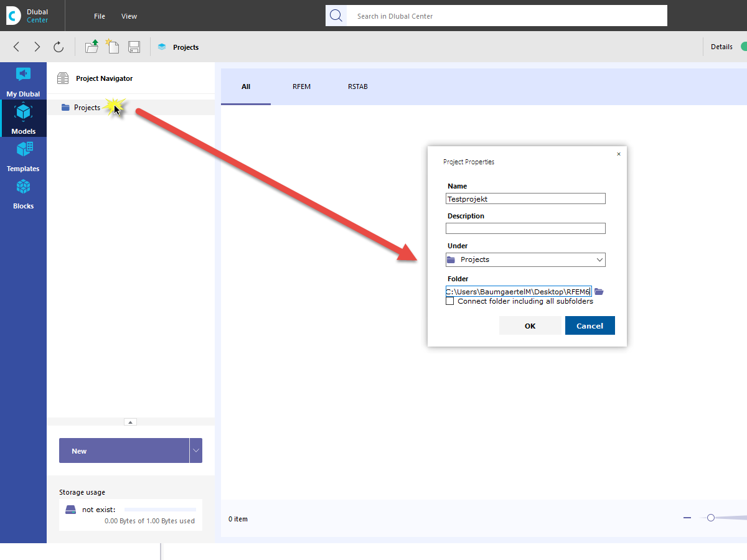Focus the Search in Dlubal Center field

[x=507, y=16]
